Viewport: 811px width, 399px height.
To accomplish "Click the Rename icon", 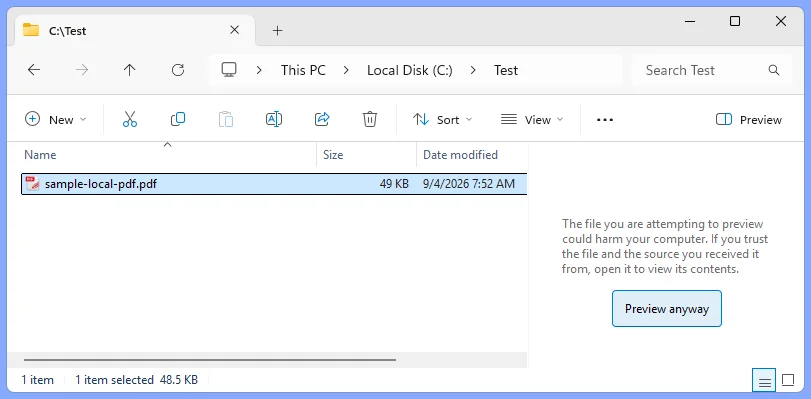I will tap(274, 120).
